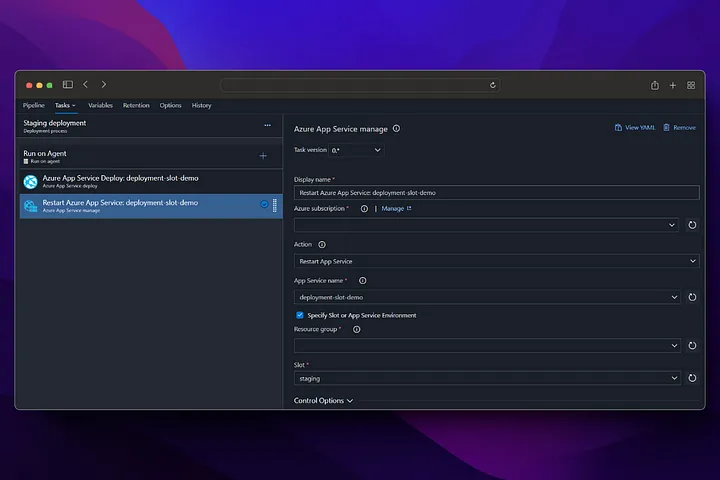The width and height of the screenshot is (720, 480).
Task: Toggle the Restart task check mark
Action: (264, 204)
